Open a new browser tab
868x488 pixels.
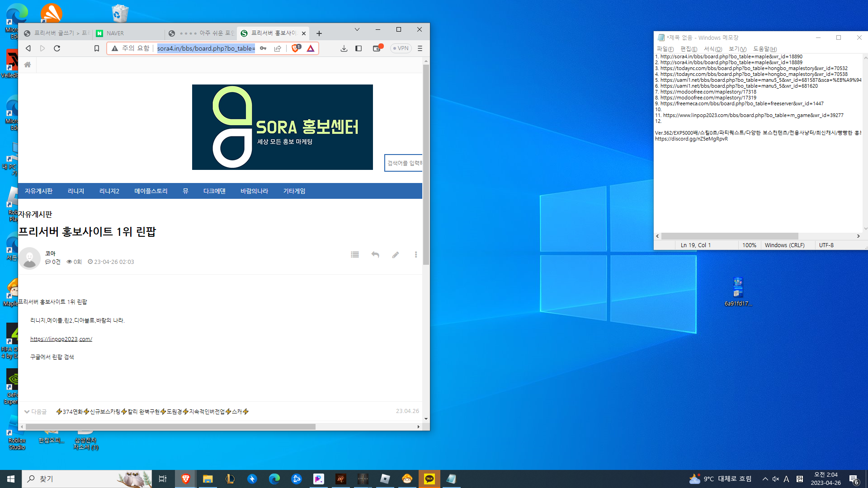coord(319,33)
